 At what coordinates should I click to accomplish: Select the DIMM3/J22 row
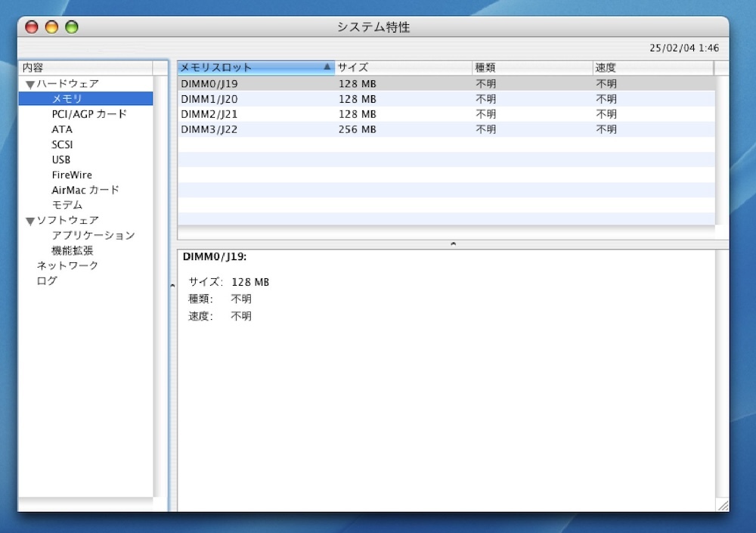click(x=446, y=129)
